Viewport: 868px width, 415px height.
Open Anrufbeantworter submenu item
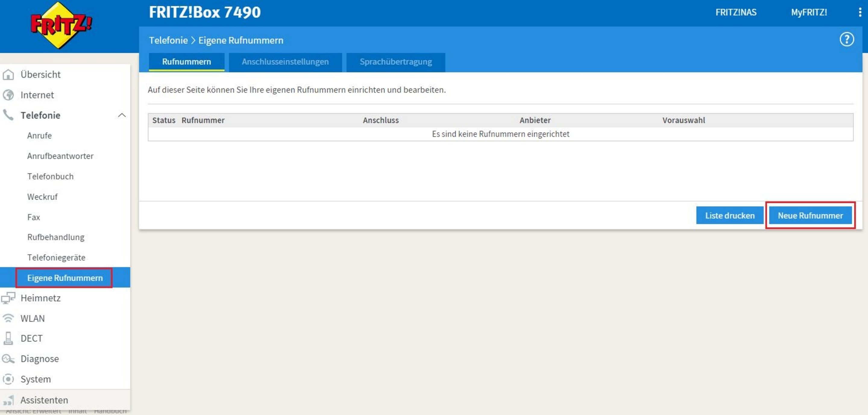(x=60, y=156)
